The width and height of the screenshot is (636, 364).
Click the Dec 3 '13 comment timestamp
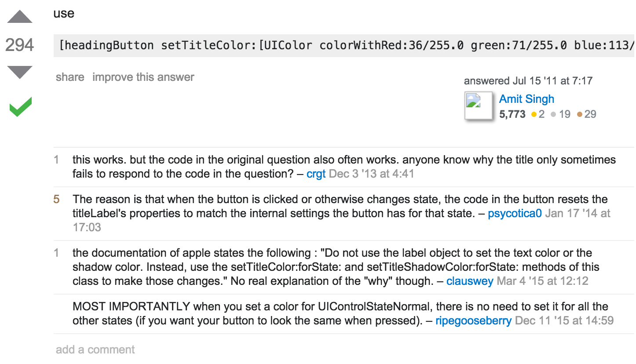372,174
